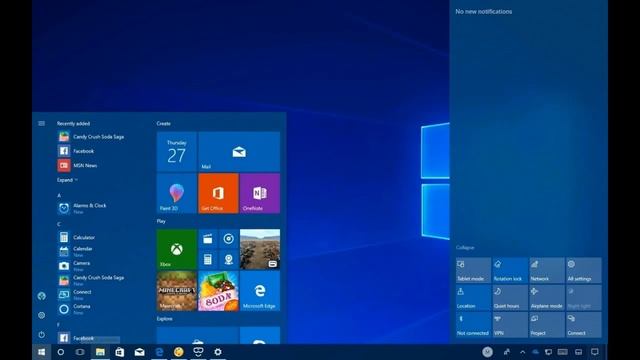Toggle Rotation lock quick action
The width and height of the screenshot is (640, 360).
pyautogui.click(x=510, y=270)
